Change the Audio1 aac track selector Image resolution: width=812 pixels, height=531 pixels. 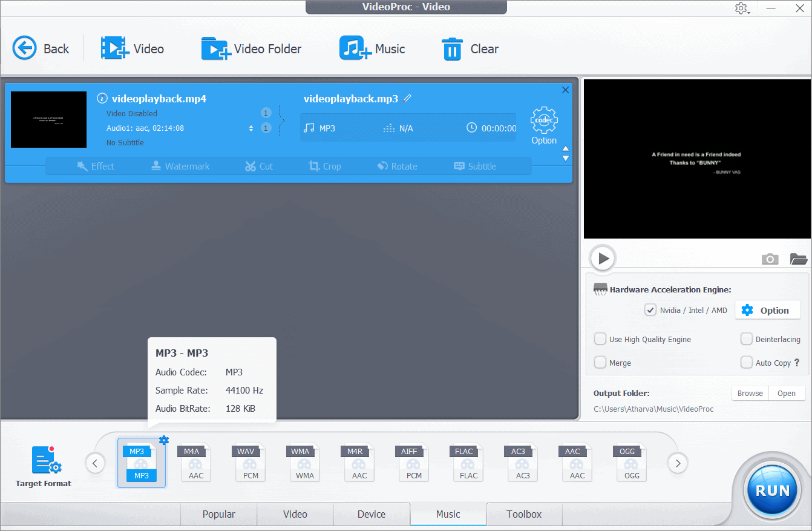(251, 128)
